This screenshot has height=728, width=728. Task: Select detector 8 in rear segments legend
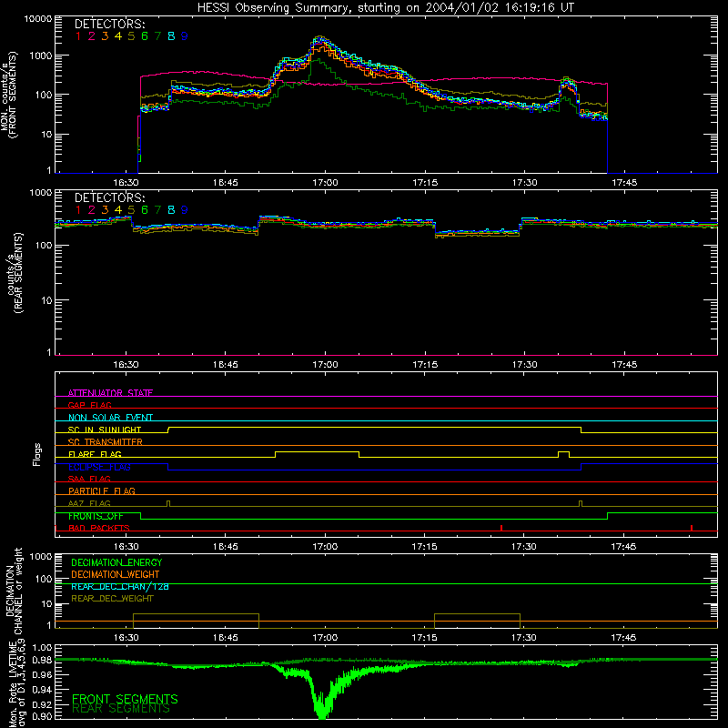point(171,210)
